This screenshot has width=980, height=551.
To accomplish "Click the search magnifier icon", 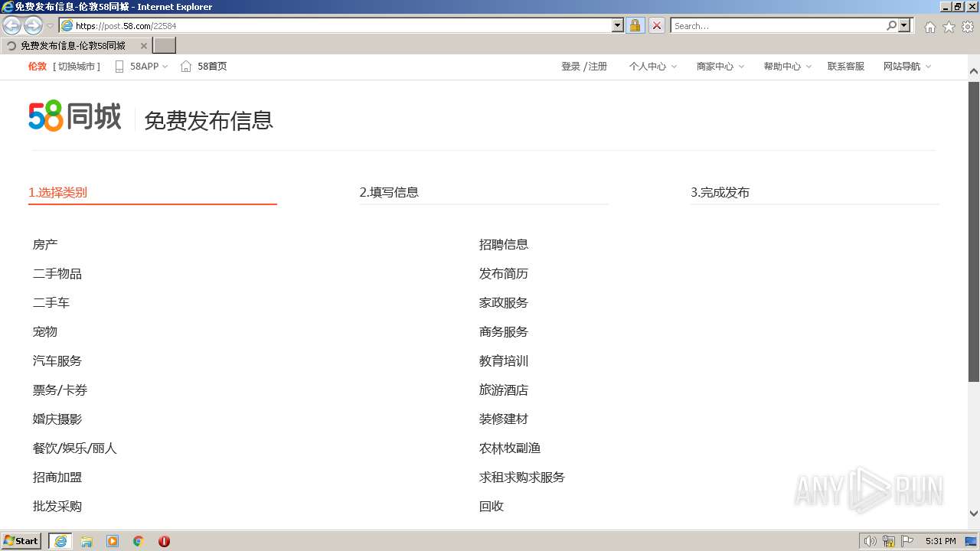I will [x=892, y=25].
